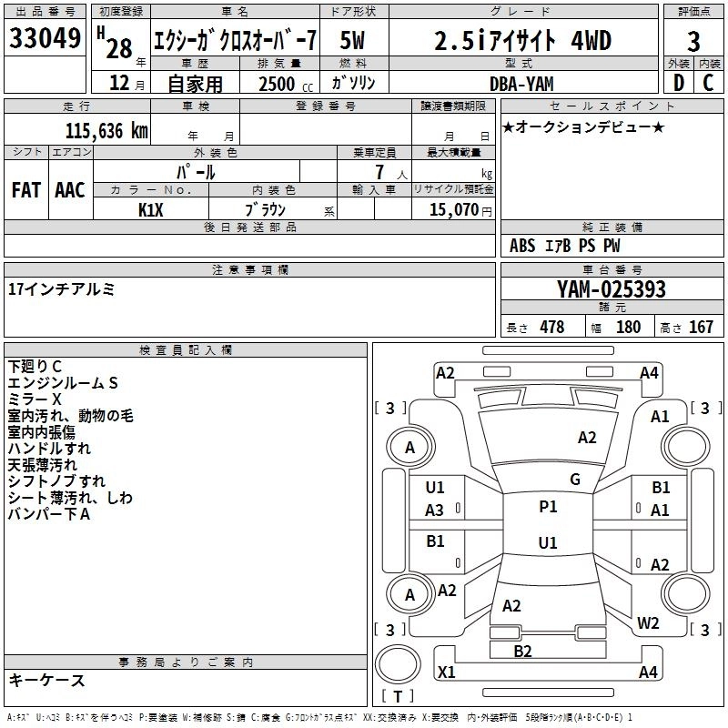Viewport: 728px width, 728px height.
Task: Select the オークションデビュー sales point text
Action: [x=583, y=126]
